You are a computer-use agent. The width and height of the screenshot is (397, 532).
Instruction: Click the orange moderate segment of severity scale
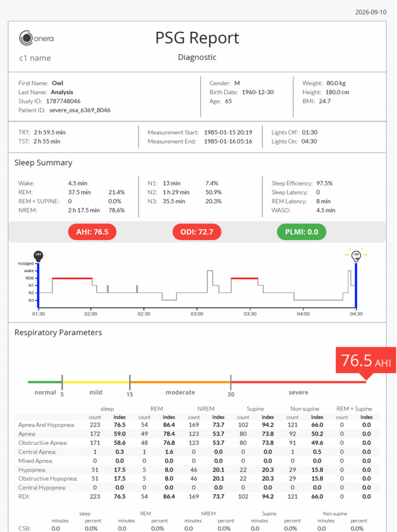coord(180,382)
